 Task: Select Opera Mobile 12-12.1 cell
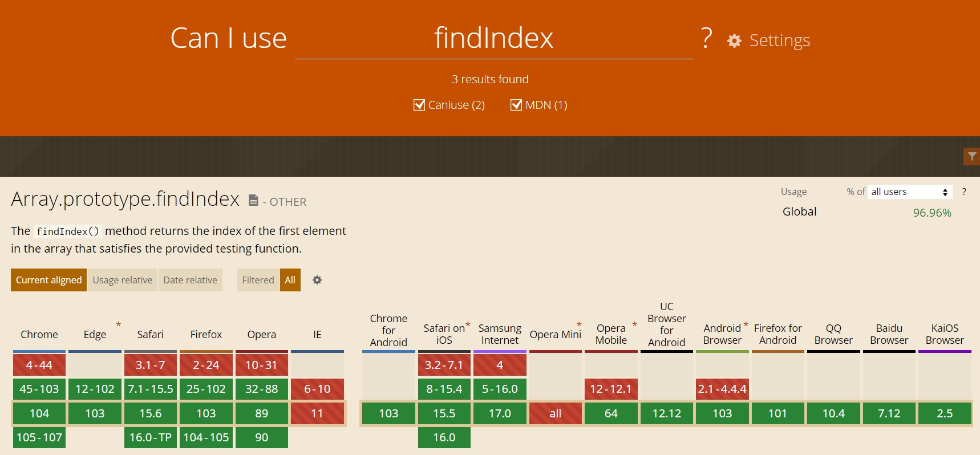pyautogui.click(x=611, y=389)
